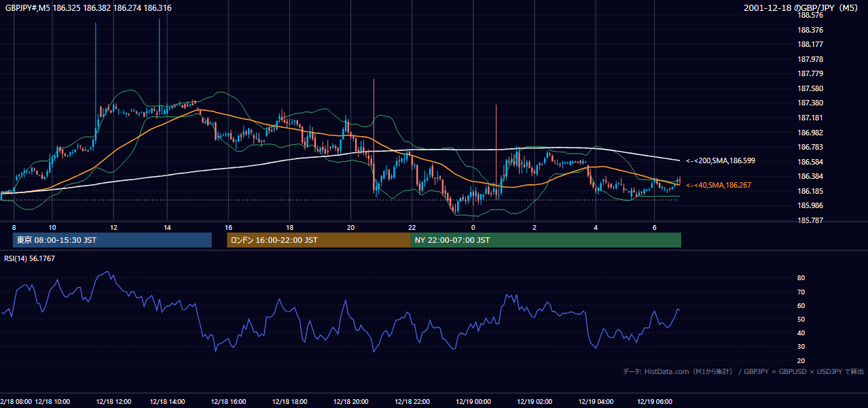The image size is (868, 408).
Task: Click the RSI scale value 60
Action: (801, 305)
